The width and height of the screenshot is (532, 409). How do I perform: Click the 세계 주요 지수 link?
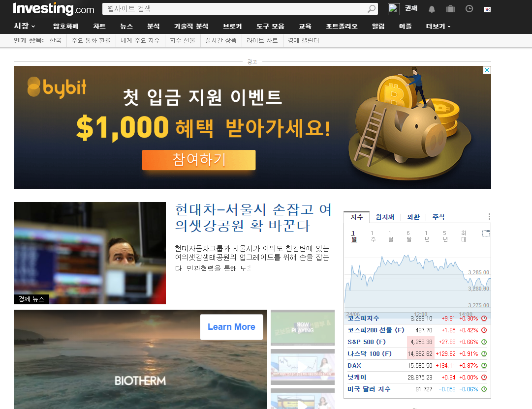(140, 41)
